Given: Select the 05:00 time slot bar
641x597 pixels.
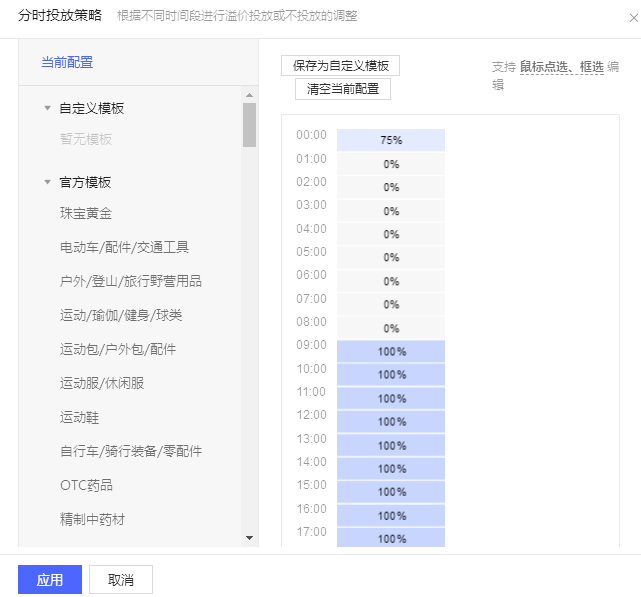Looking at the screenshot, I should tap(391, 258).
